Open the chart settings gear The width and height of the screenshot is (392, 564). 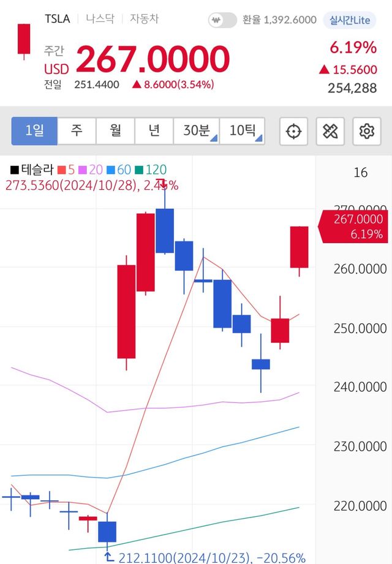point(366,131)
